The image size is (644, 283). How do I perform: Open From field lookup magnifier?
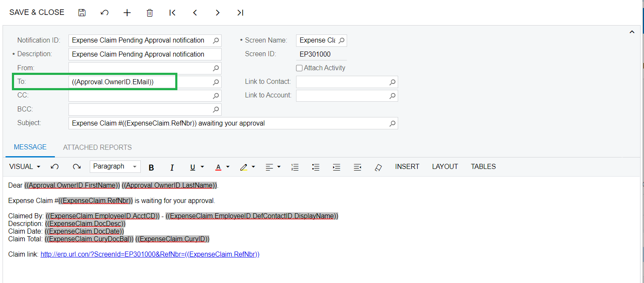[x=216, y=68]
